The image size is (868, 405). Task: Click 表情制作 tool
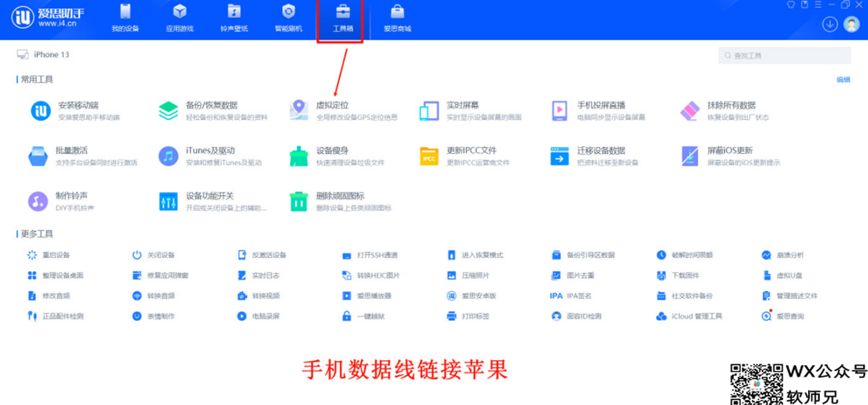point(153,317)
